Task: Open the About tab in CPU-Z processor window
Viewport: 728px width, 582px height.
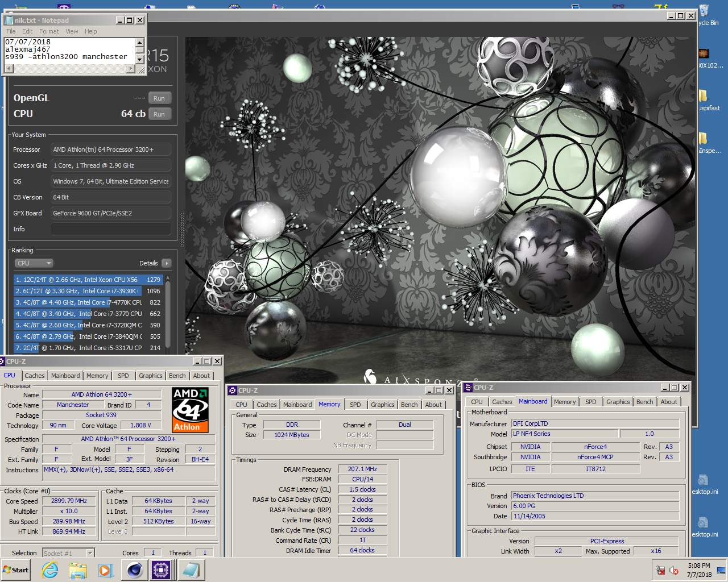Action: (201, 376)
